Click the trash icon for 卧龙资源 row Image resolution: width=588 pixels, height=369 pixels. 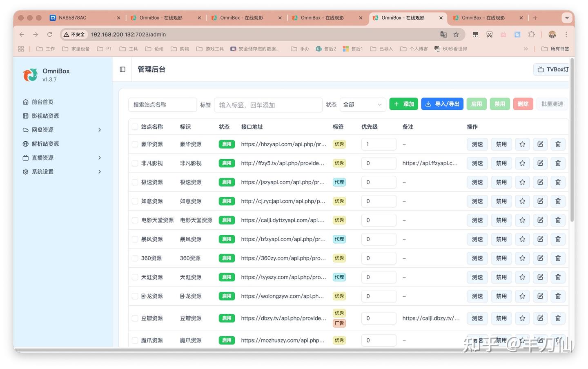click(558, 296)
